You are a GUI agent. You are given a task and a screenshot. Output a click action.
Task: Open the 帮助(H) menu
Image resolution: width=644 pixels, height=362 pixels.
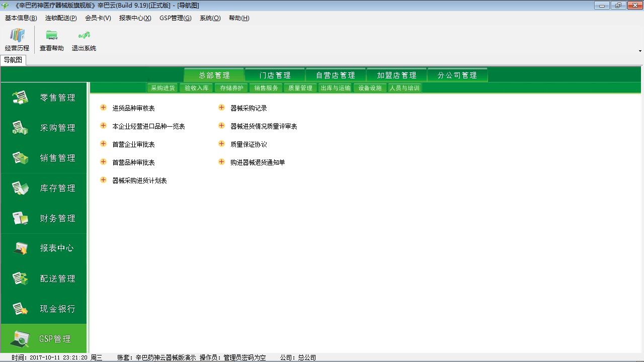coord(239,18)
